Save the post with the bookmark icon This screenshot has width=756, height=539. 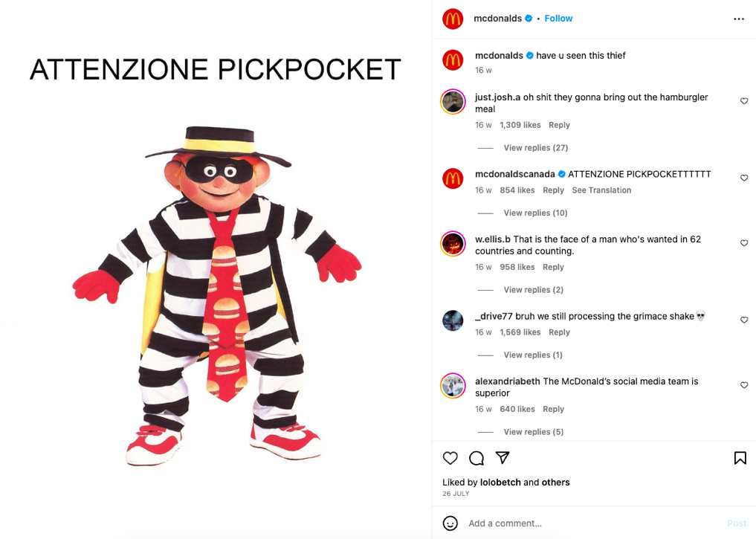pos(740,458)
